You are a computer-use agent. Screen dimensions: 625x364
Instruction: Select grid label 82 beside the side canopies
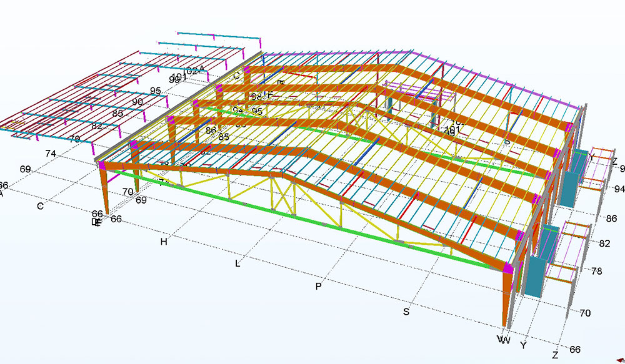click(604, 243)
